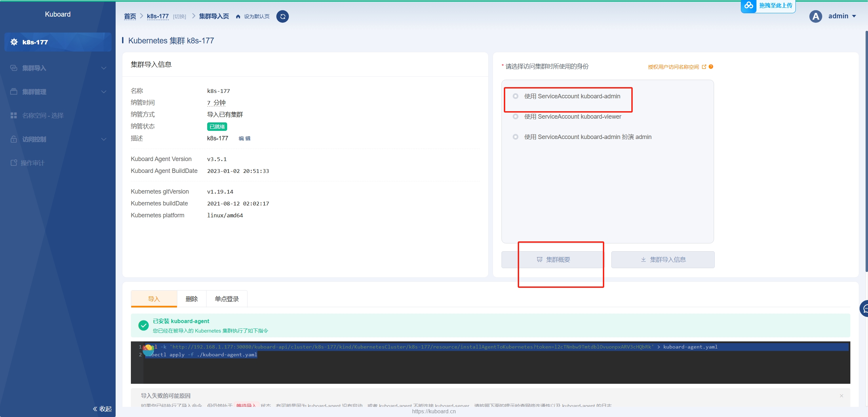Expand the 集群管理 sidebar menu
Viewport: 868px width, 417px height.
(x=104, y=92)
